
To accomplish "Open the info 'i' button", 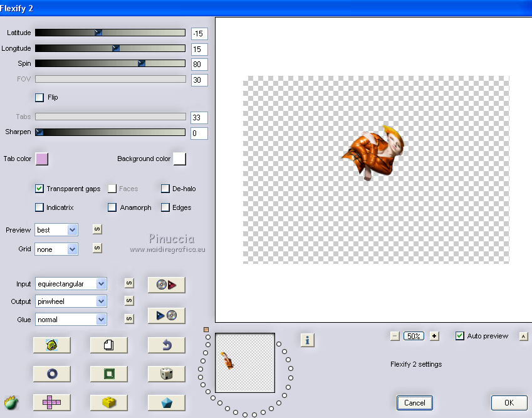I will [x=308, y=340].
